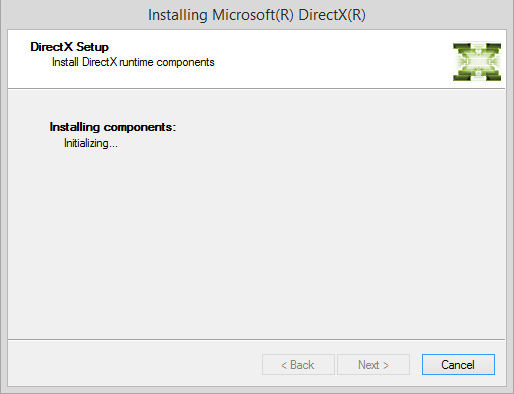
Task: Click the word Setup in the header
Action: [x=92, y=47]
